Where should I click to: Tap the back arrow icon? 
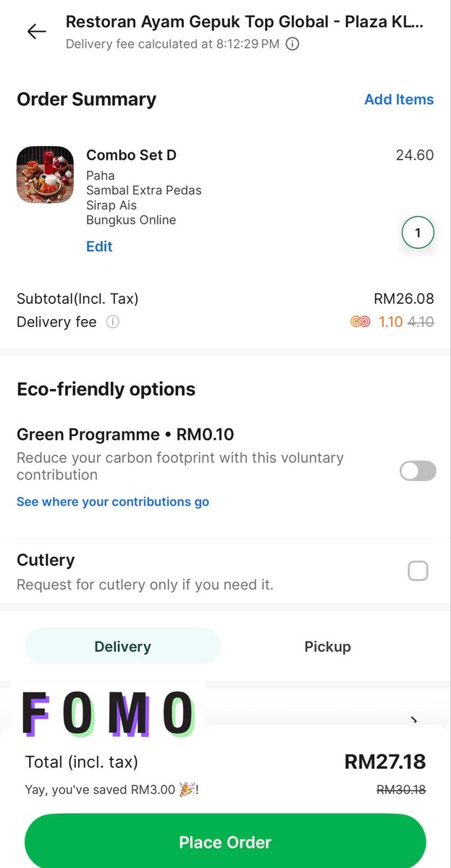36,31
